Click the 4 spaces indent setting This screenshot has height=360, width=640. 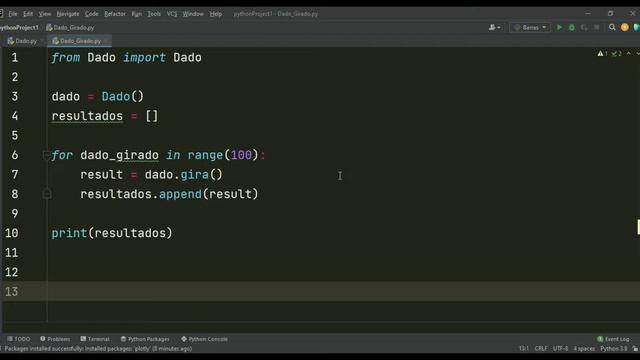[x=584, y=349]
